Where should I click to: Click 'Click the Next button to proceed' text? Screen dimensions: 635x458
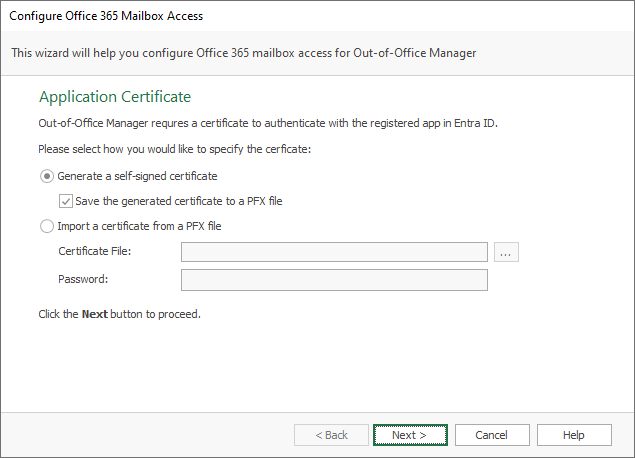[x=119, y=314]
